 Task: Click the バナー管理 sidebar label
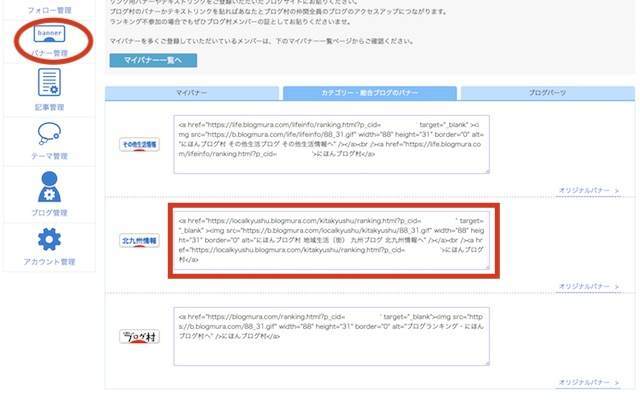click(x=49, y=53)
